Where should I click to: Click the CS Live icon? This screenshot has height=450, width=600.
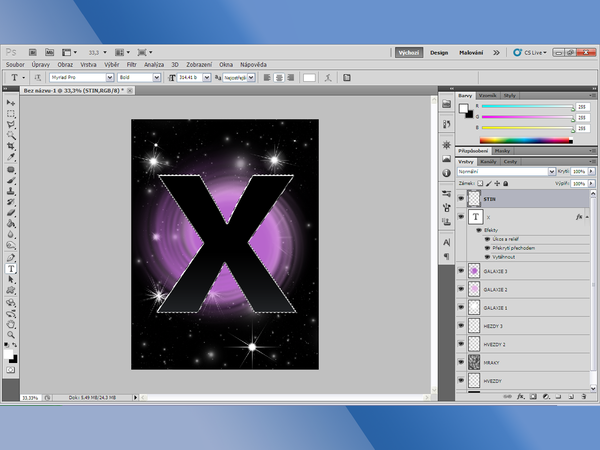(516, 50)
